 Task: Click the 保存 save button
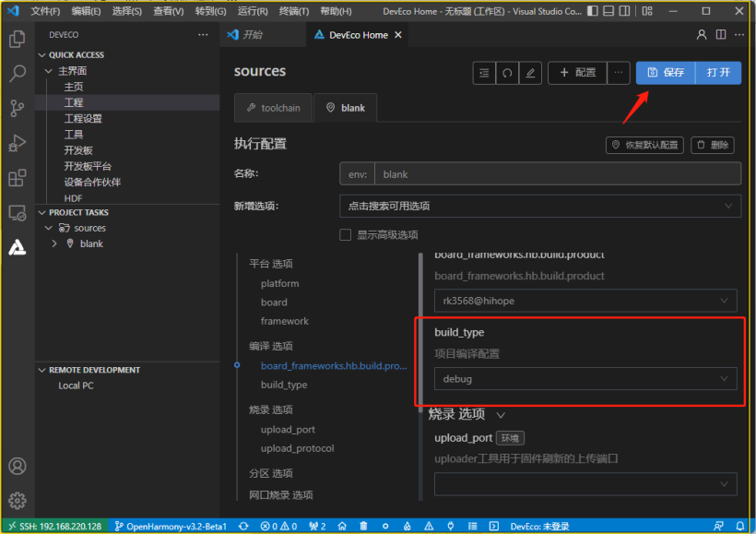coord(667,73)
